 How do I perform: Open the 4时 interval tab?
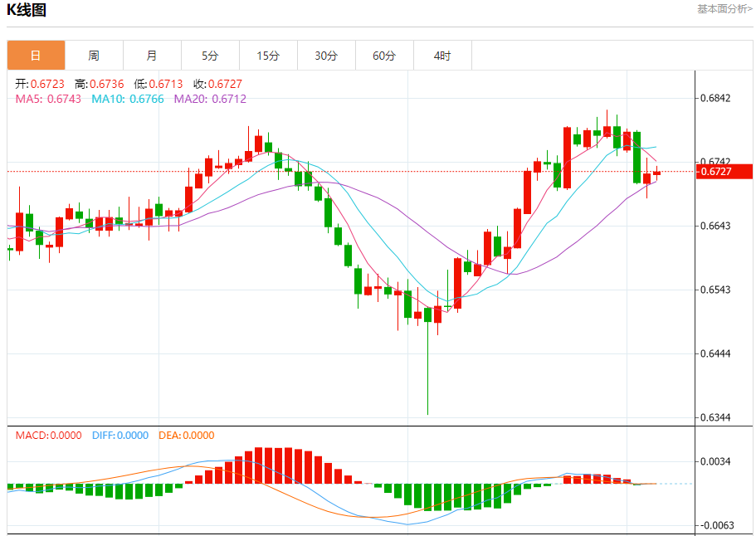click(442, 56)
